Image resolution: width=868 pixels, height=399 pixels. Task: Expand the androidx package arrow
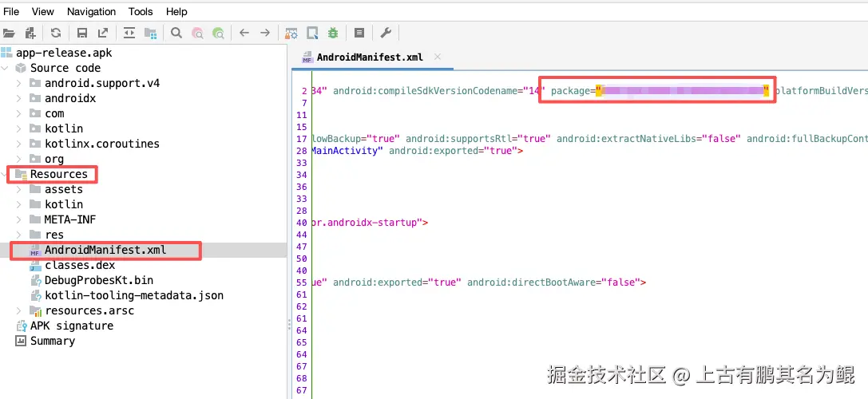point(19,98)
